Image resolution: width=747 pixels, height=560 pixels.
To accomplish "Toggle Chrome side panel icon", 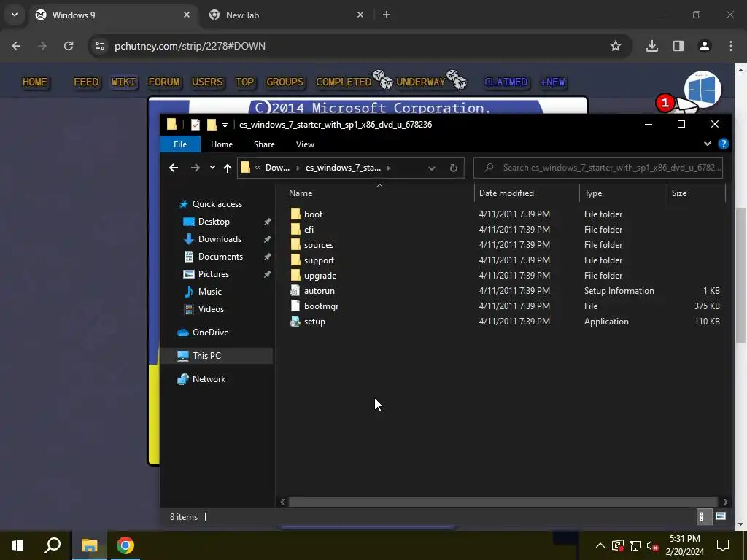I will click(x=678, y=46).
